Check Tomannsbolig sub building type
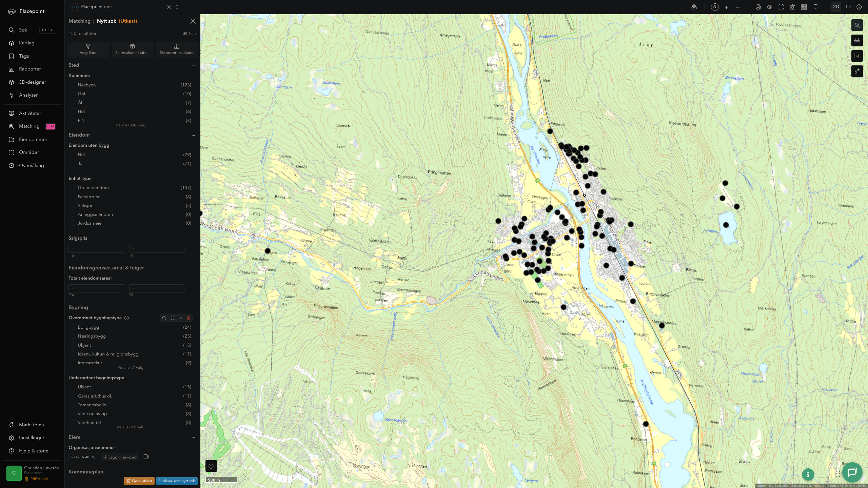Image resolution: width=868 pixels, height=488 pixels. (72, 405)
